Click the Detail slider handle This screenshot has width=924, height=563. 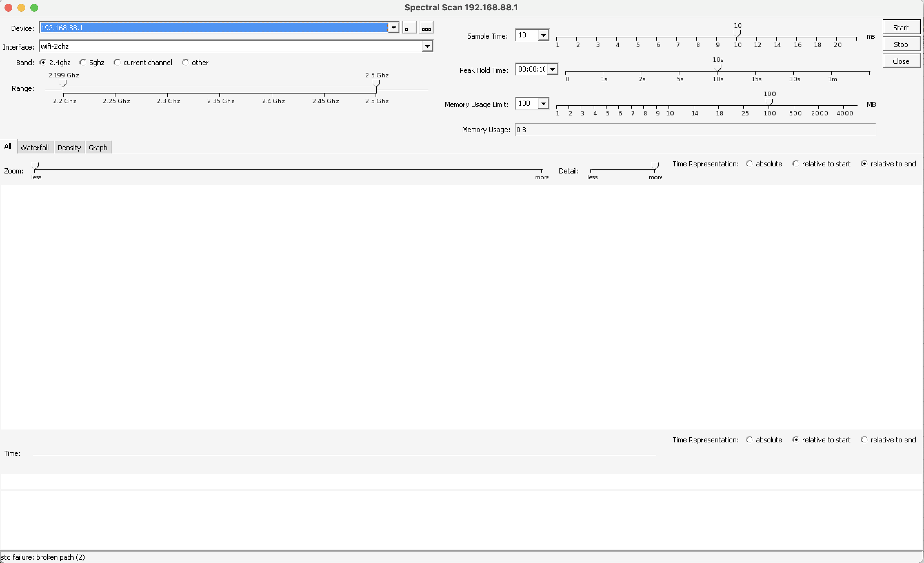(x=655, y=166)
